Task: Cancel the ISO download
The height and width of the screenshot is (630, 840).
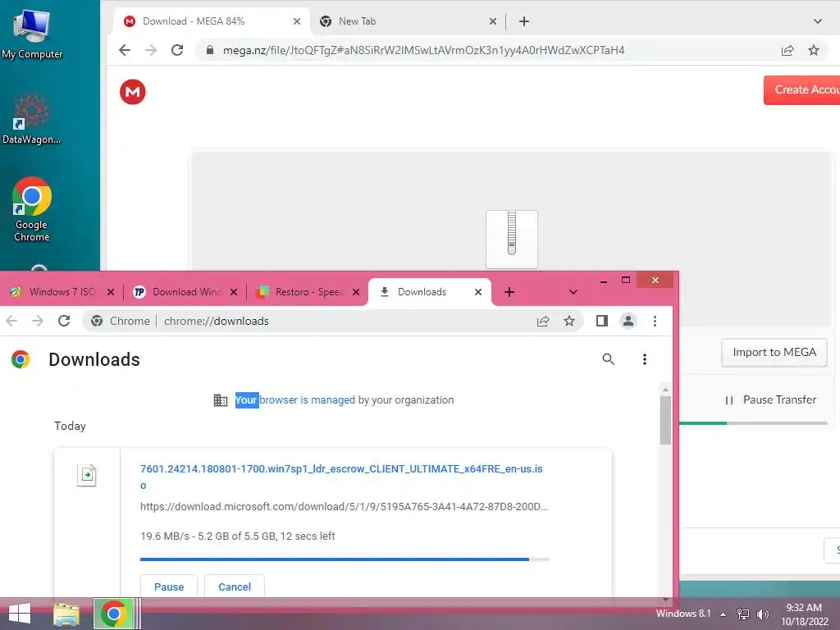Action: [x=235, y=586]
